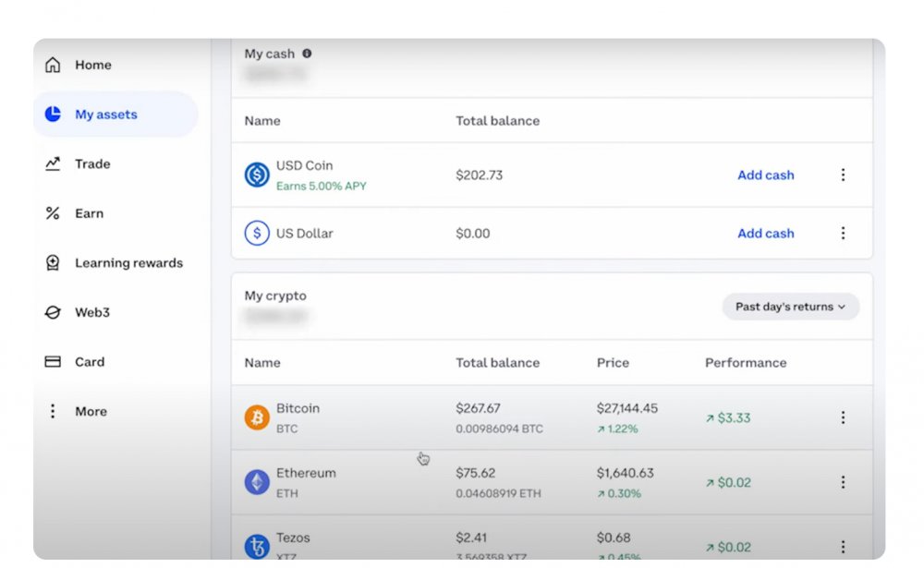Click the ETH ticker under Ethereum
Viewport: 924px width, 568px height.
[287, 494]
